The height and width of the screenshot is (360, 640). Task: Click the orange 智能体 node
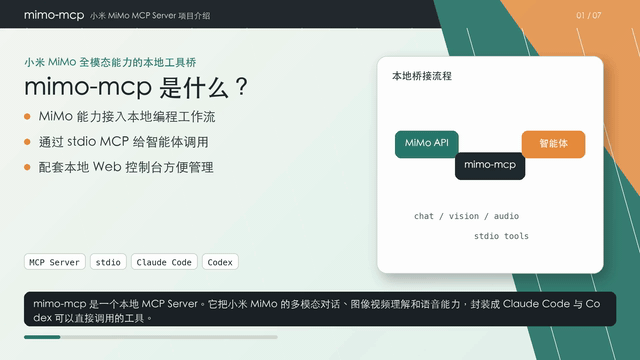coord(553,144)
